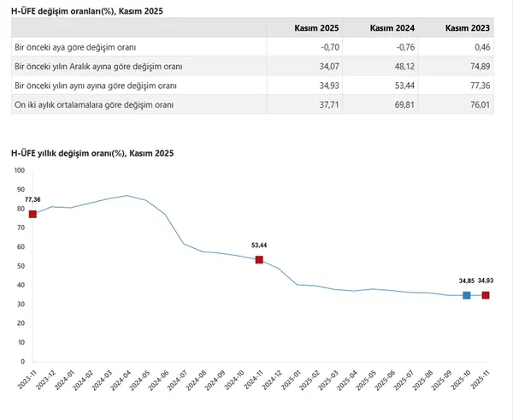Click the blue square marker for 2025-10
This screenshot has height=420, width=513.
[466, 295]
